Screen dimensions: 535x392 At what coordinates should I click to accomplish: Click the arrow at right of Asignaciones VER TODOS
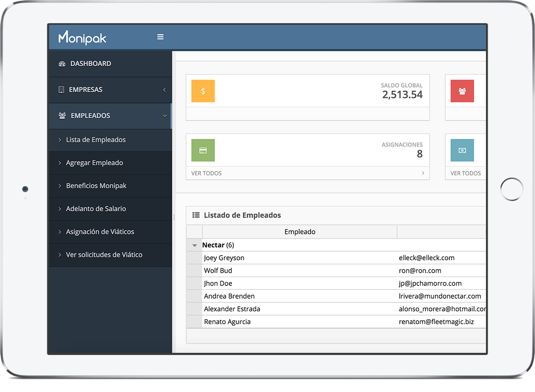[x=423, y=173]
